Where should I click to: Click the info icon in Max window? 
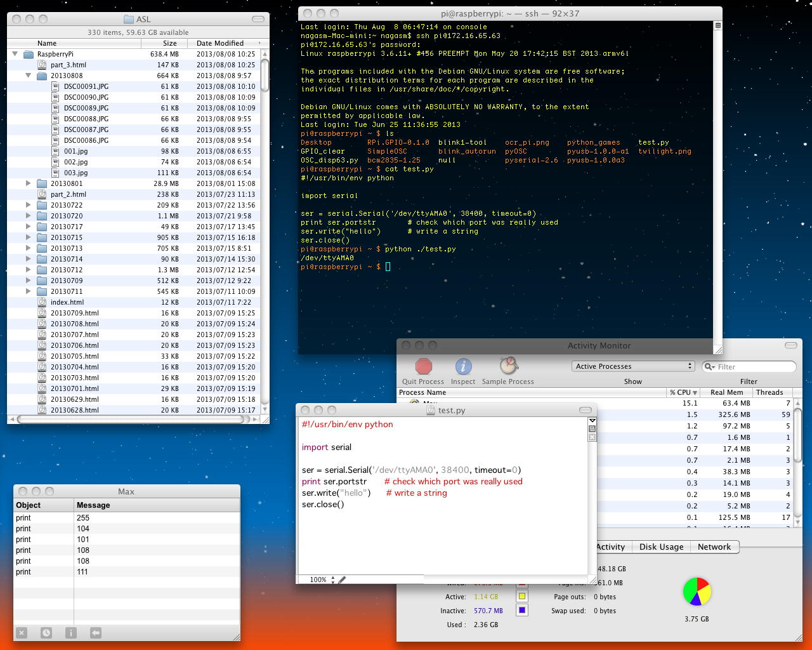[x=71, y=632]
